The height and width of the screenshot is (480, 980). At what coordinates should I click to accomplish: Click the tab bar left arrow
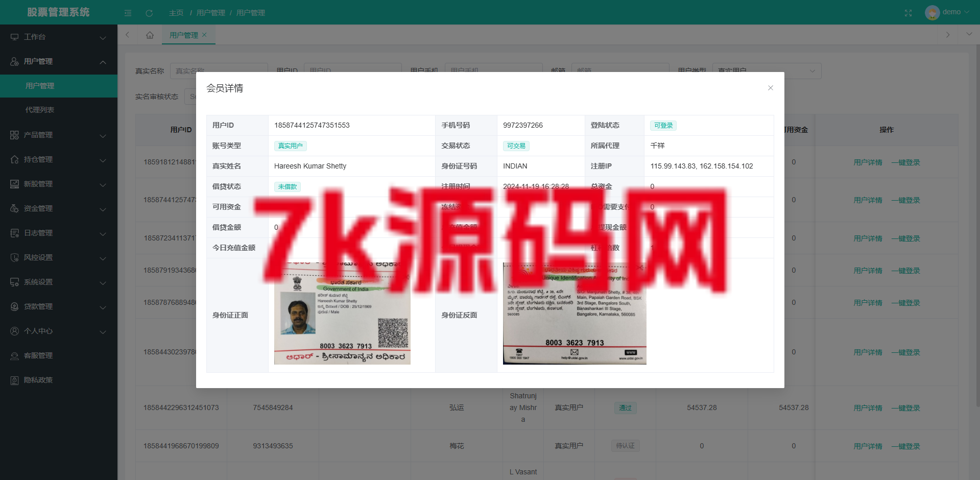point(127,35)
